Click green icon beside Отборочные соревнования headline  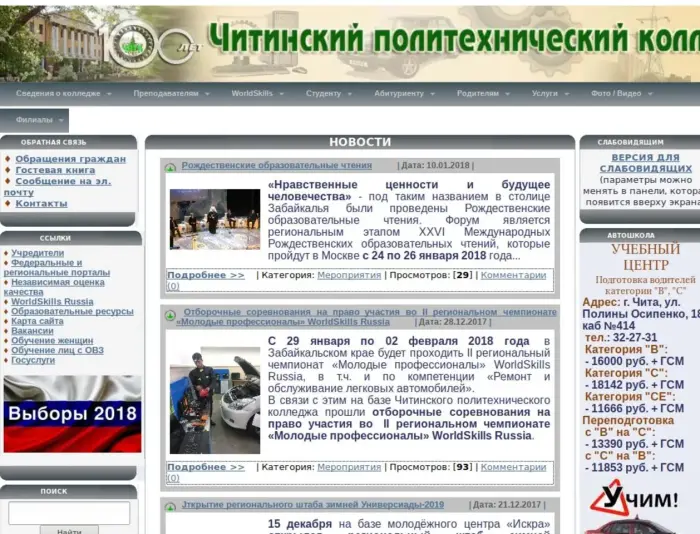171,314
